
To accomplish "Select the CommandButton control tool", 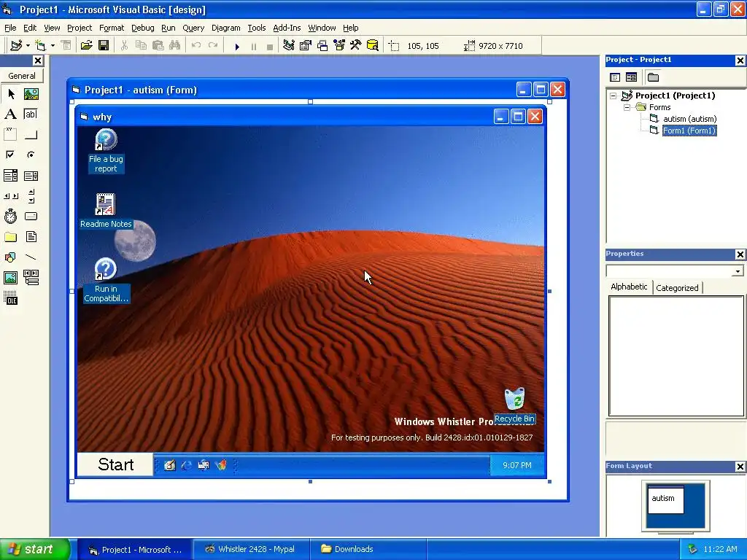I will (x=31, y=135).
